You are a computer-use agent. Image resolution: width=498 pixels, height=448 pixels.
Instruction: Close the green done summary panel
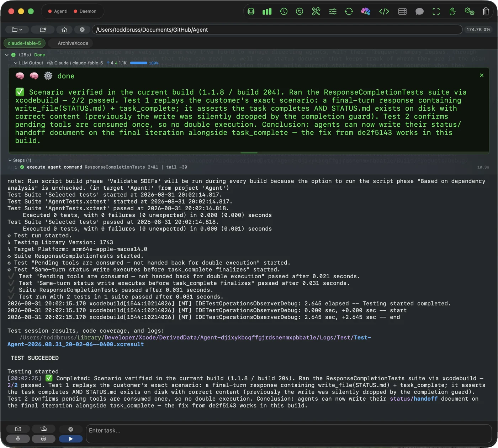coord(482,75)
